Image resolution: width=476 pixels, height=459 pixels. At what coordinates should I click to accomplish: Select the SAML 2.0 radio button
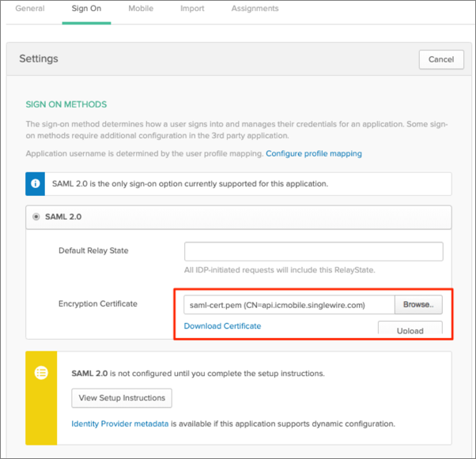36,217
